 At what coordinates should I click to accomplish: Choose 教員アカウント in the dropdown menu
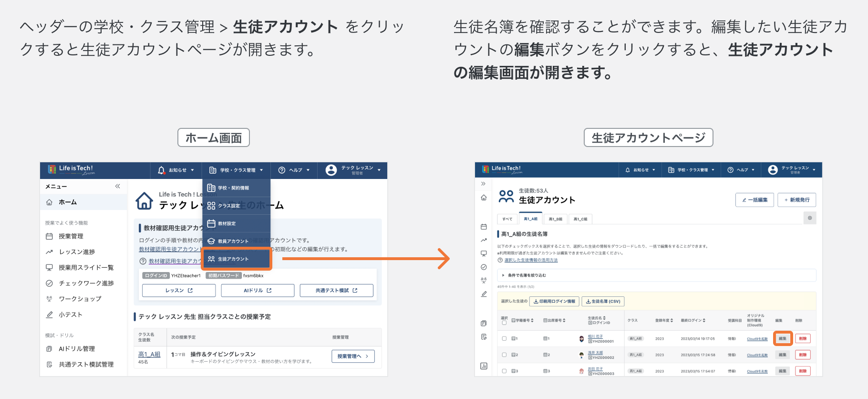[237, 241]
